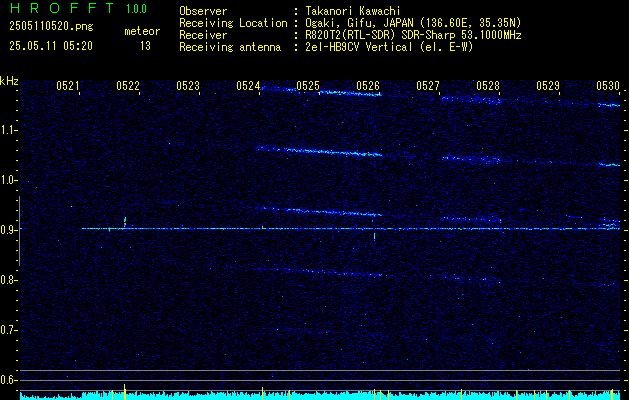The image size is (629, 400).
Task: Click the 0521 time marker
Action: tap(67, 85)
